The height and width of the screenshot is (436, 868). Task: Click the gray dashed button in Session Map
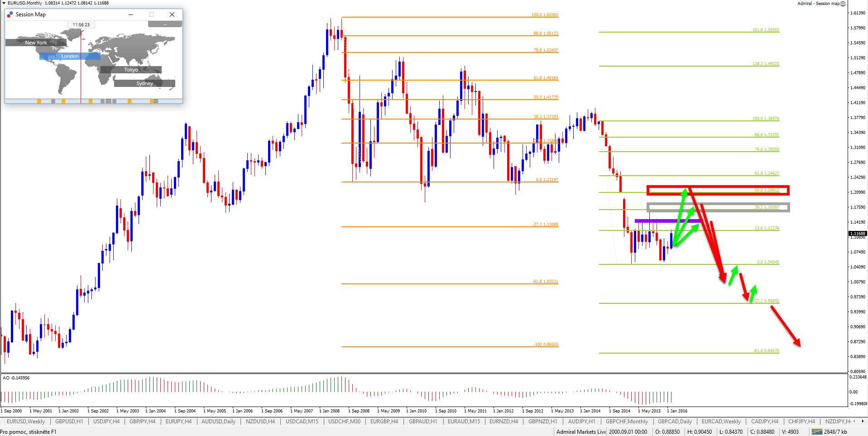(x=165, y=24)
